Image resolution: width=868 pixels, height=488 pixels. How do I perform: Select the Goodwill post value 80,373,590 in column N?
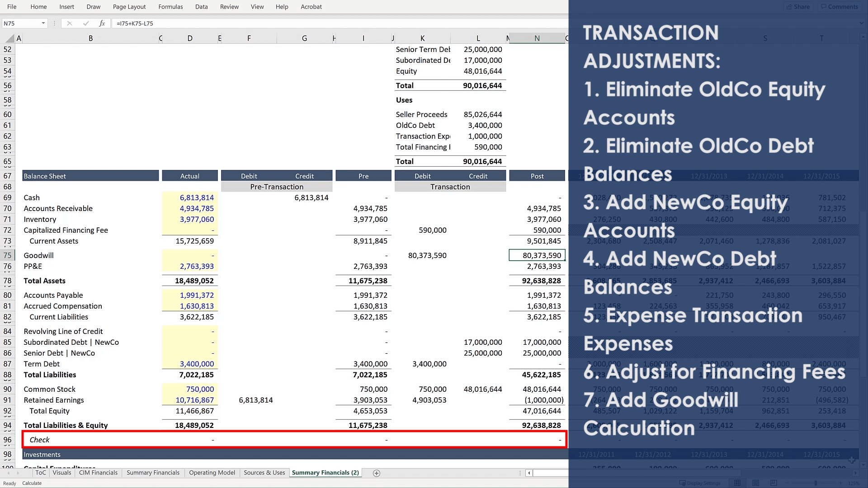coord(537,256)
